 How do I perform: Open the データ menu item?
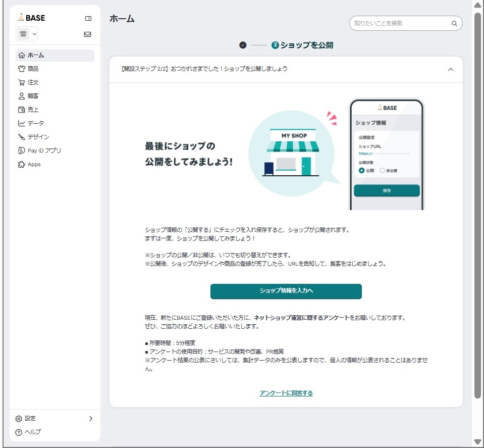pos(35,123)
